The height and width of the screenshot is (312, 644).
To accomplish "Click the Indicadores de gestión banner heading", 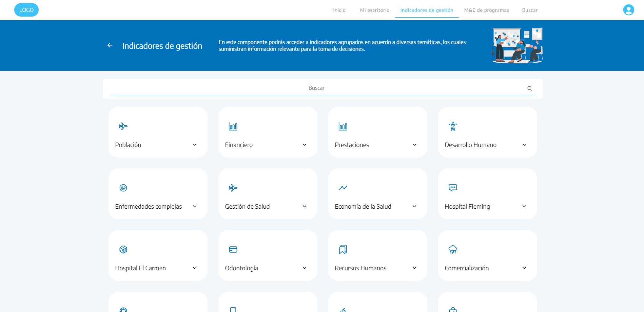I will 162,46.
